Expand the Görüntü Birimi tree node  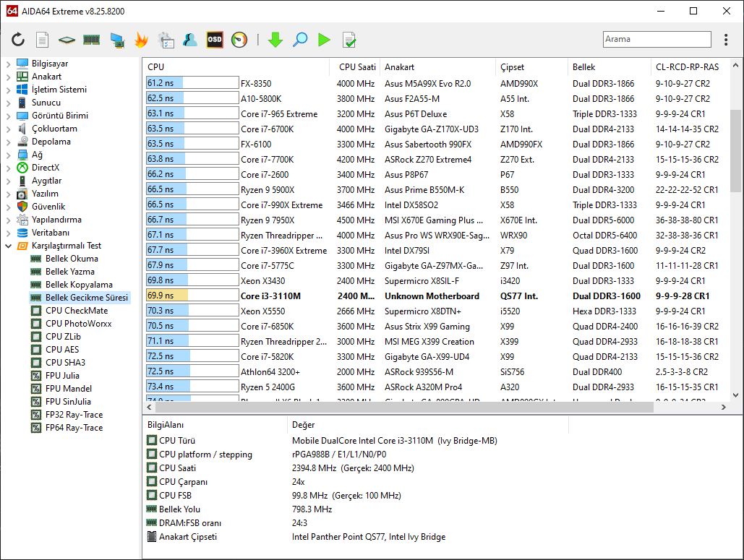(x=8, y=116)
